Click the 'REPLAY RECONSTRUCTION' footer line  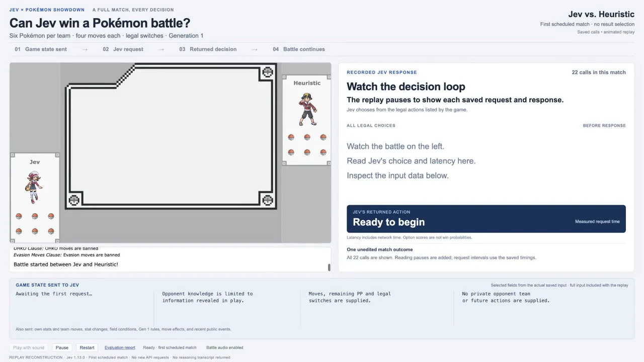click(120, 357)
